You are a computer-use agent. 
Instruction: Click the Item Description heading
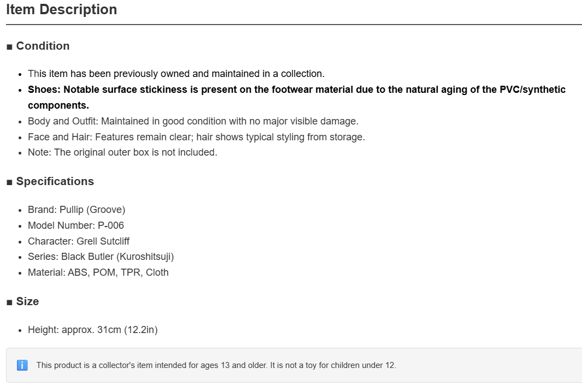click(62, 9)
